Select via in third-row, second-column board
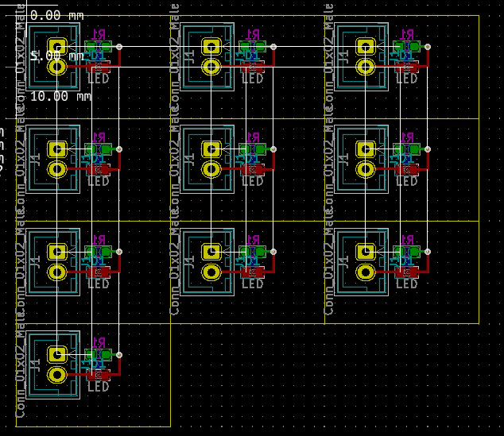 pyautogui.click(x=273, y=252)
